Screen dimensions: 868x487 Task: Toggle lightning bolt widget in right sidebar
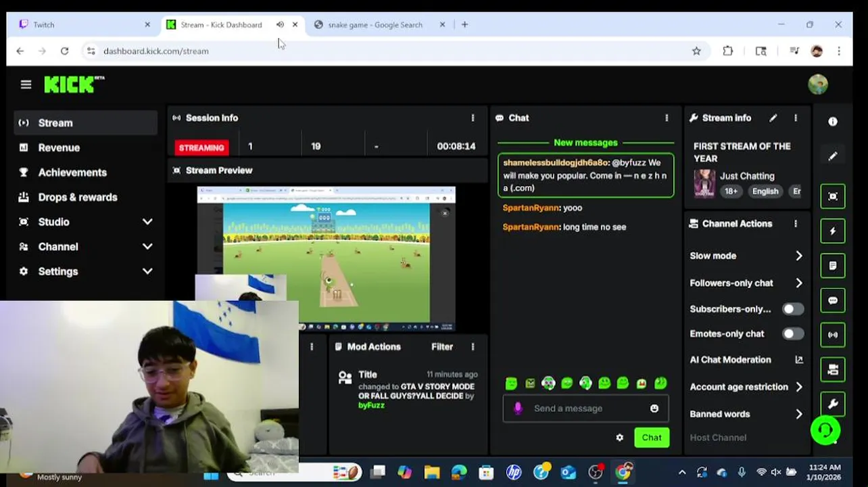833,231
